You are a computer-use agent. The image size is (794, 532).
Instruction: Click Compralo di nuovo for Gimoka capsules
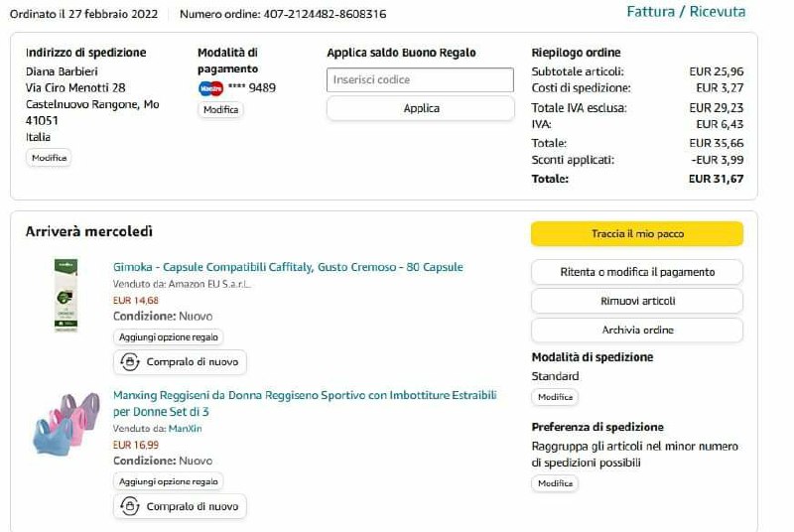pos(180,362)
